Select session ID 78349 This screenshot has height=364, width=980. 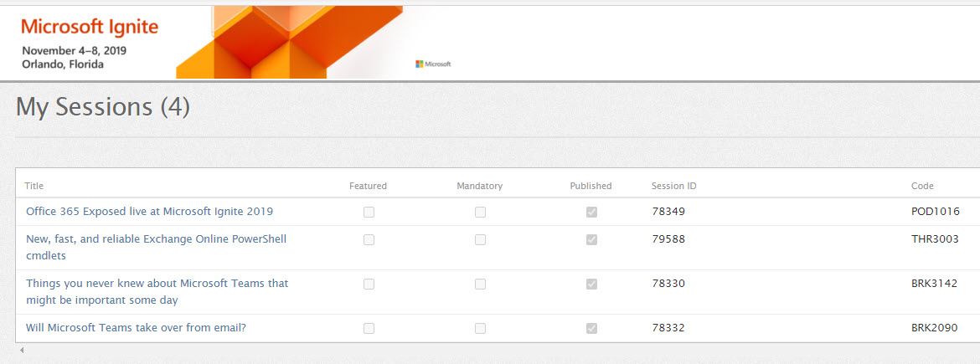(668, 212)
